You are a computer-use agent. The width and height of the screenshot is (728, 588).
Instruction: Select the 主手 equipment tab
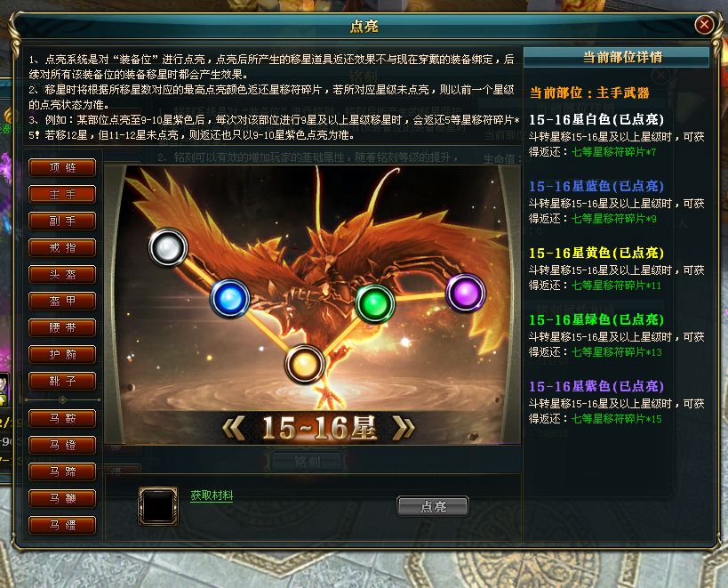pyautogui.click(x=62, y=194)
